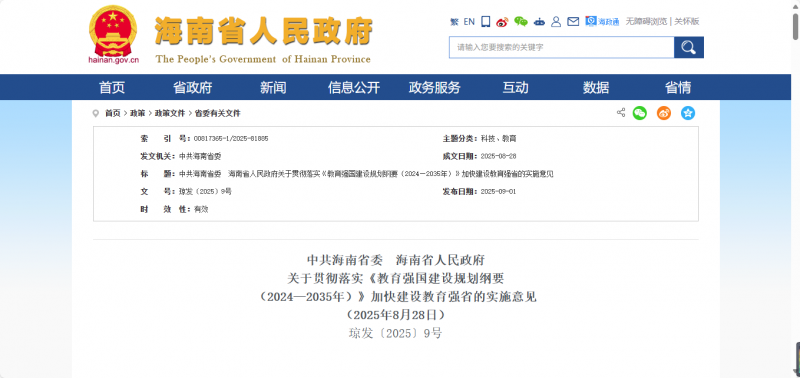Click the location pin breadcrumb icon
Viewport: 800px width, 378px height.
click(x=95, y=113)
